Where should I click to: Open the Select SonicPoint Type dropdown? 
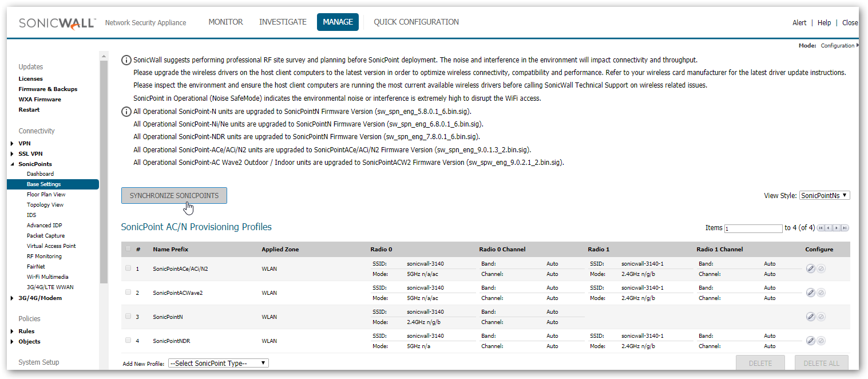(218, 363)
